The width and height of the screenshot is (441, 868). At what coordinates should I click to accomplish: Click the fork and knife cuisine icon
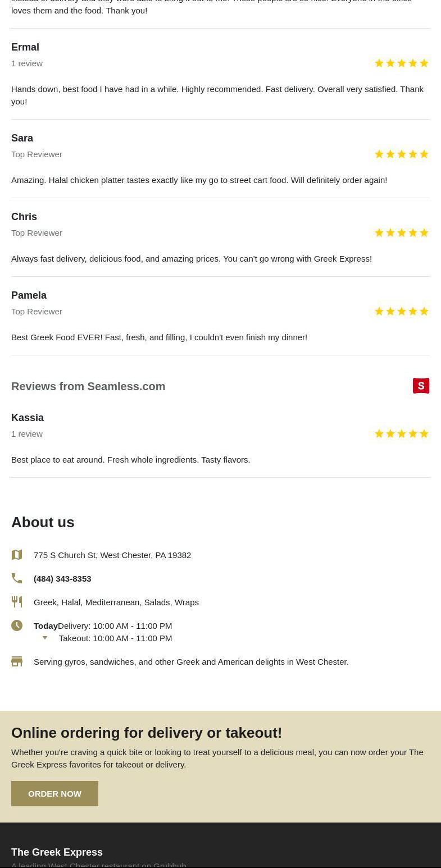(17, 602)
